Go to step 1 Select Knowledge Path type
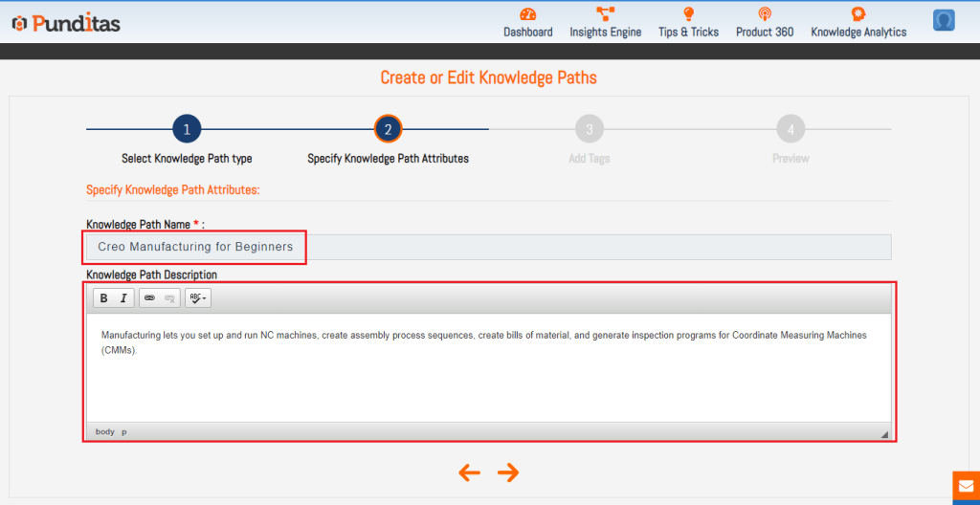980x505 pixels. click(x=187, y=129)
